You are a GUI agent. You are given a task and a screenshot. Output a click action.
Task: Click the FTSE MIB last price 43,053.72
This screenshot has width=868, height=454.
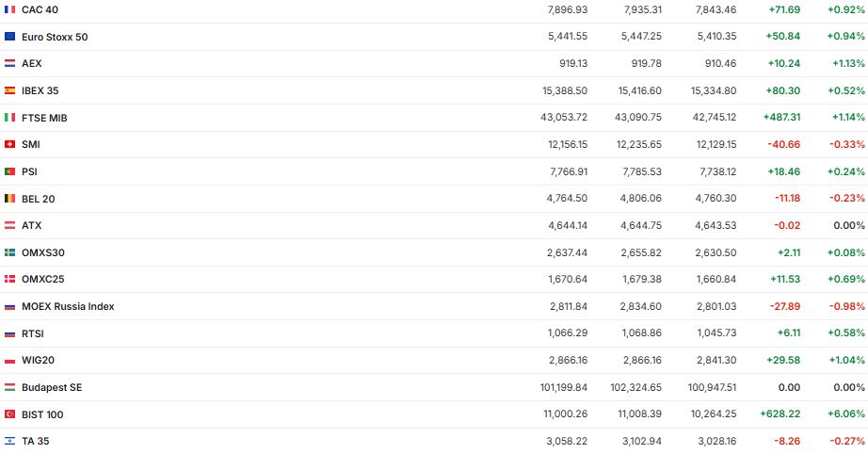tap(587, 118)
